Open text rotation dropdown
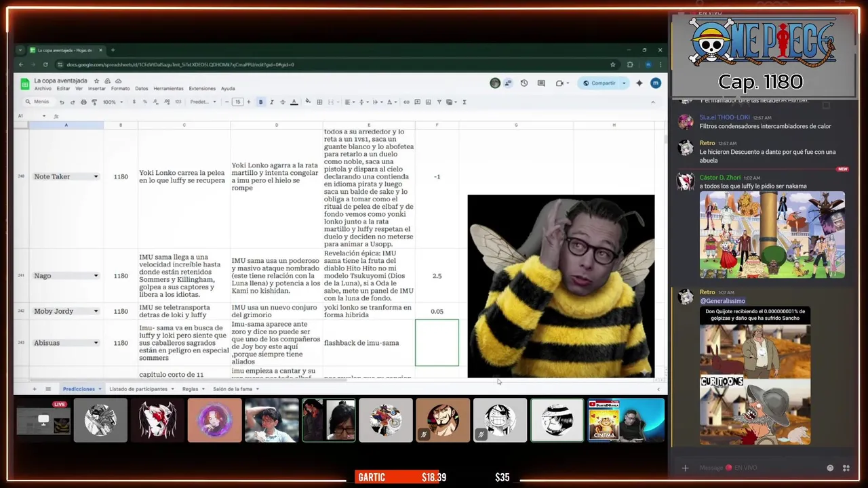The image size is (868, 488). click(391, 102)
